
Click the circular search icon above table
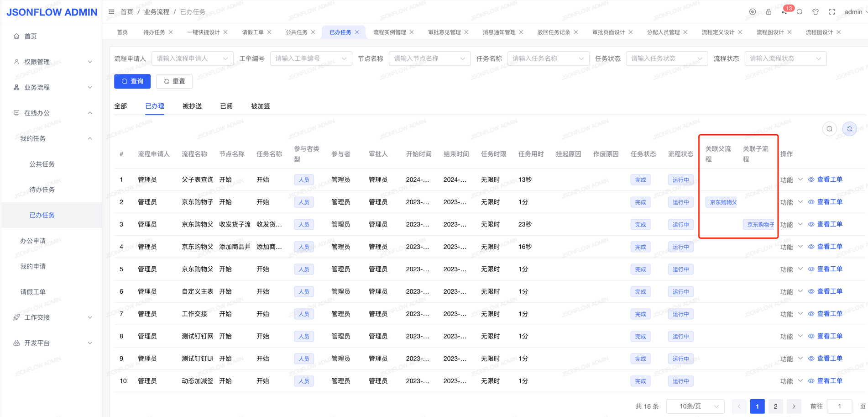tap(829, 129)
